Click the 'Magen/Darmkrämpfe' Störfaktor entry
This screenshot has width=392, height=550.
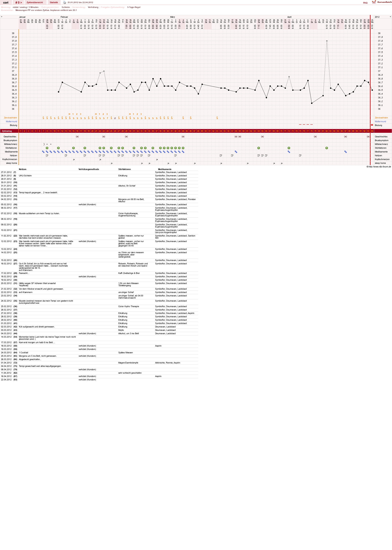click(x=128, y=362)
